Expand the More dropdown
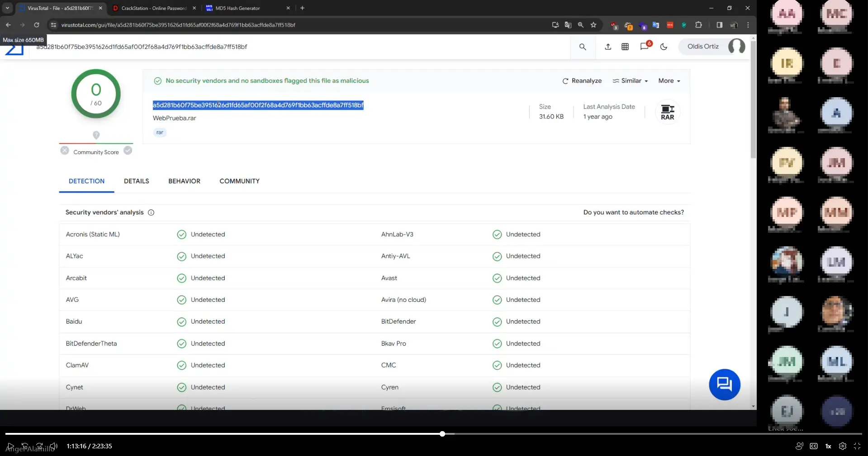 (x=669, y=80)
